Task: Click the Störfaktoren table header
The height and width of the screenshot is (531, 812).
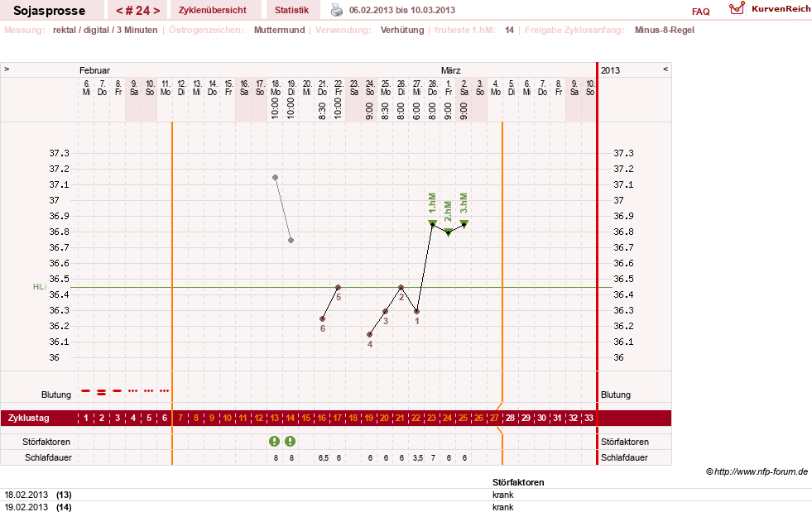Action: pyautogui.click(x=518, y=482)
